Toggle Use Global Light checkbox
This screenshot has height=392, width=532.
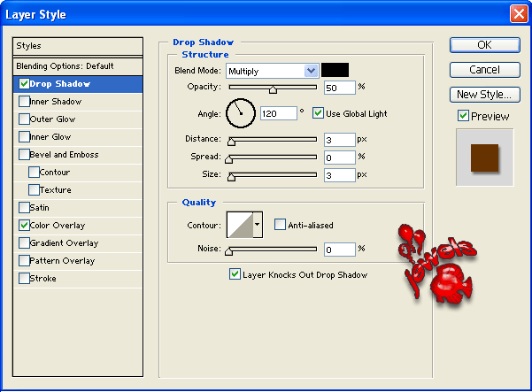[319, 113]
